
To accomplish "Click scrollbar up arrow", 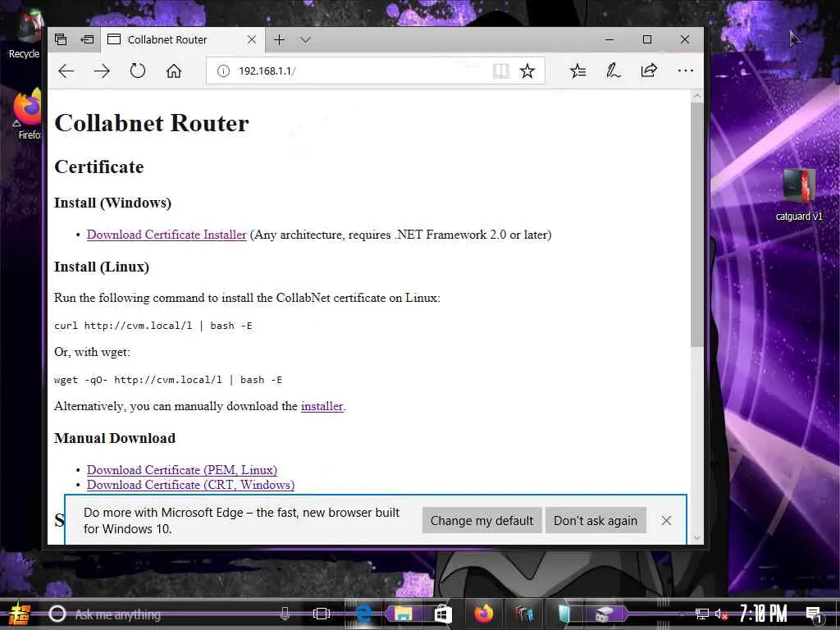I will pyautogui.click(x=696, y=96).
